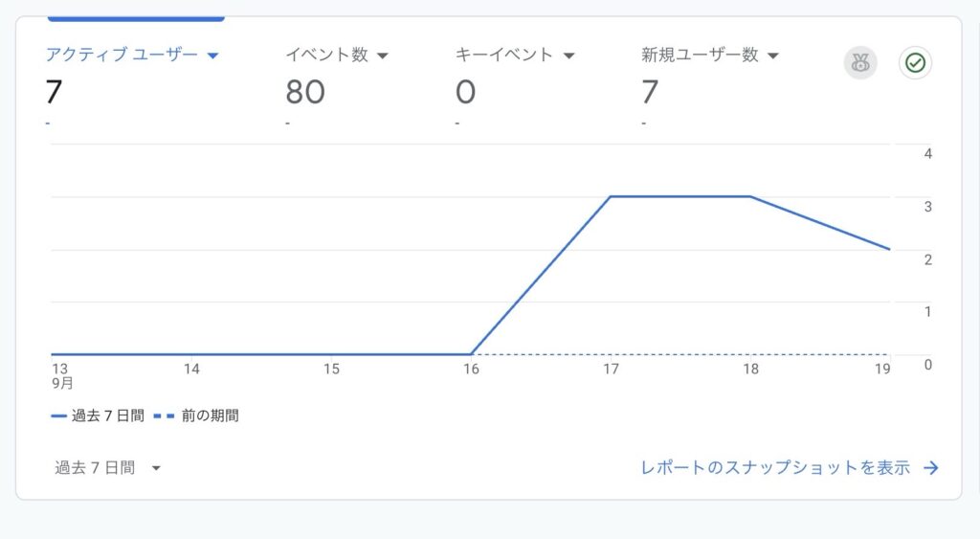Click the 16 date label on x-axis

(472, 370)
